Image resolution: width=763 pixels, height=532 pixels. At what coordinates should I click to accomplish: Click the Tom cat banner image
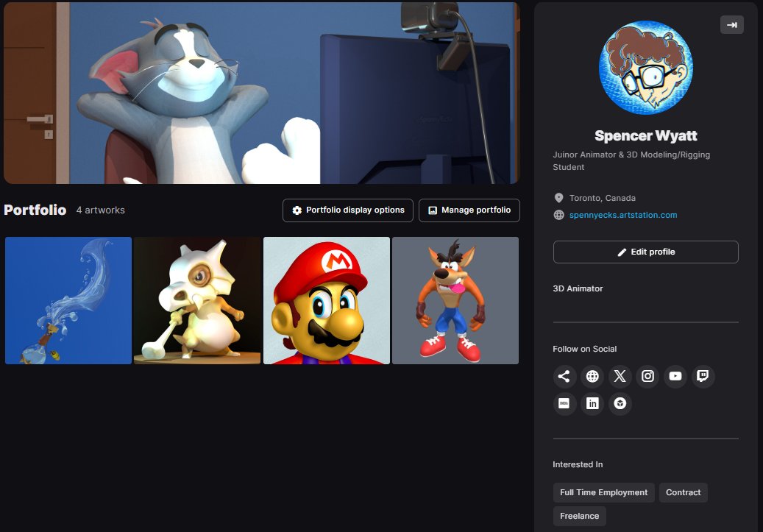262,93
